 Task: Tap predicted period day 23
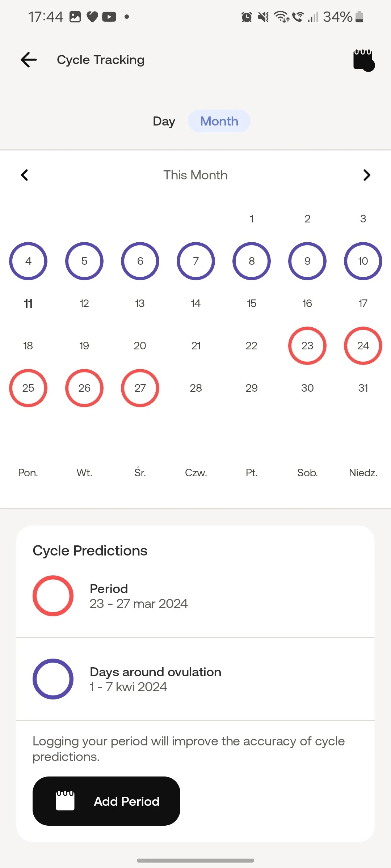click(307, 346)
